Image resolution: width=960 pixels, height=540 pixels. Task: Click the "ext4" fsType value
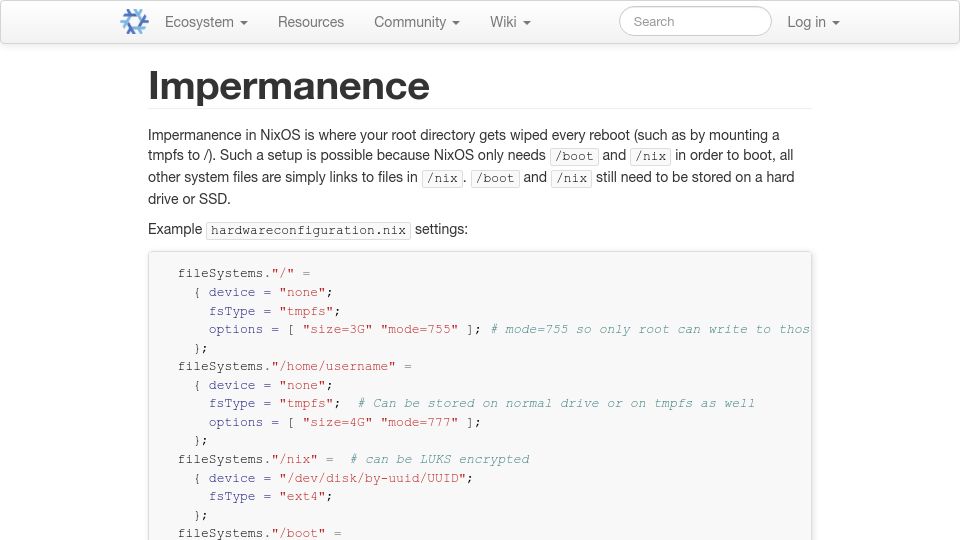tap(302, 497)
